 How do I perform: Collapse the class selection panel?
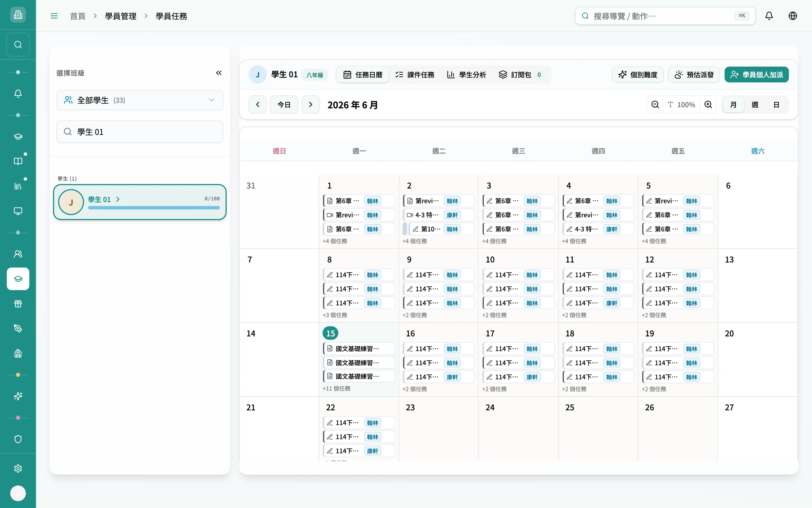(219, 73)
